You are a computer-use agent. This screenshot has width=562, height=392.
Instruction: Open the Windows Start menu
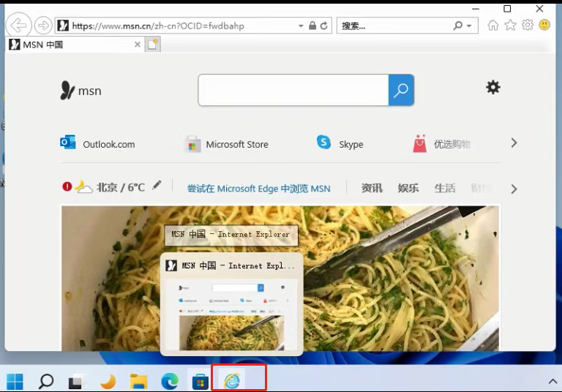pos(15,382)
